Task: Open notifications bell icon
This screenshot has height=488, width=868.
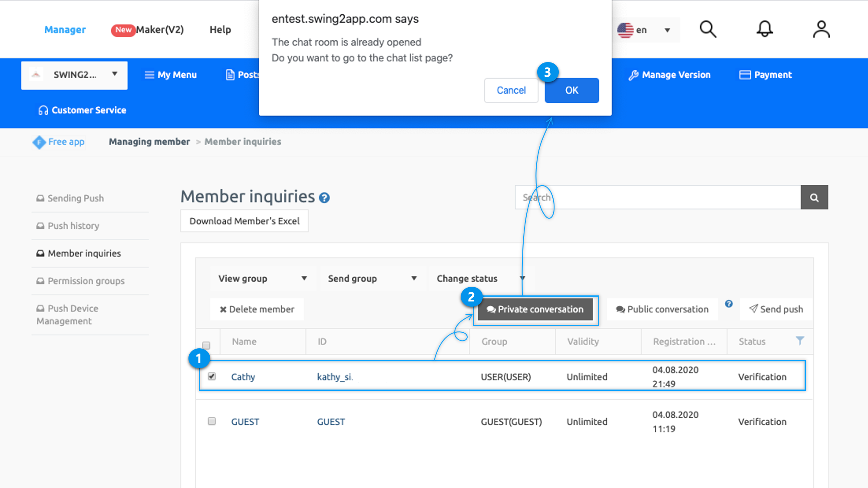Action: [x=764, y=29]
